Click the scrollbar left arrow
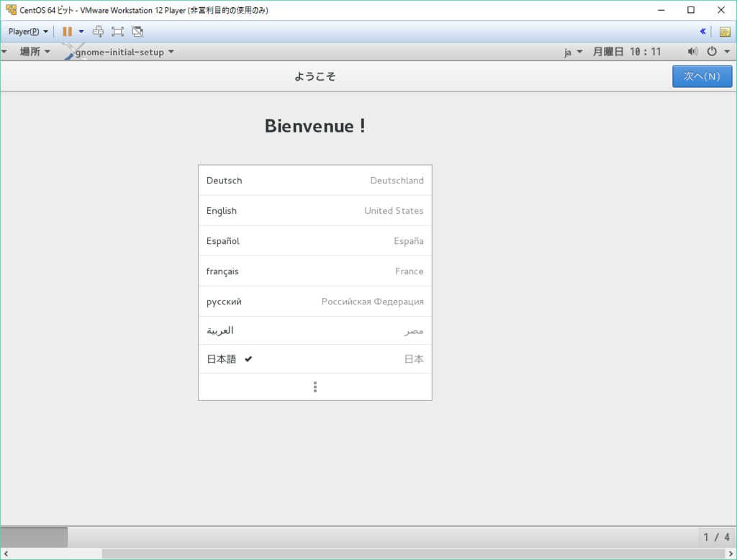The width and height of the screenshot is (737, 560). pyautogui.click(x=6, y=554)
